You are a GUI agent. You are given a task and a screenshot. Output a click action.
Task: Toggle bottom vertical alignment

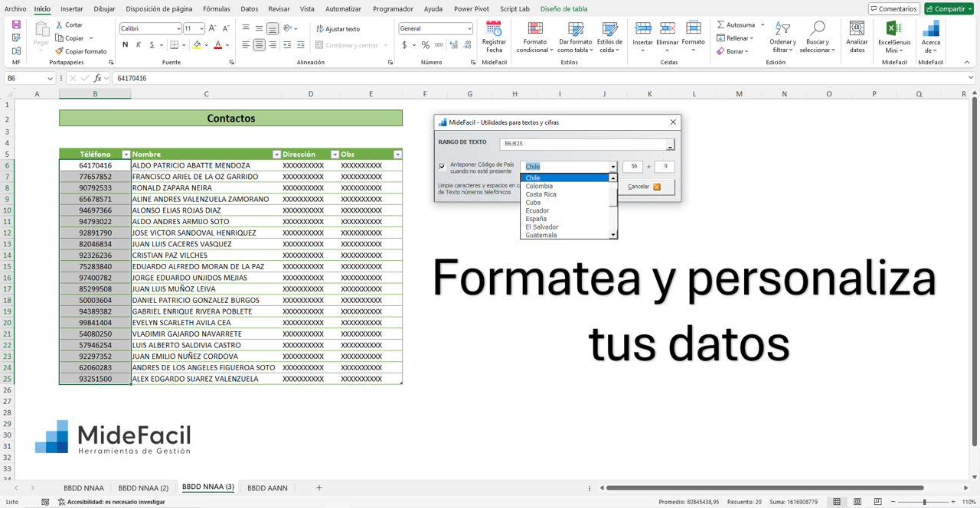pos(272,28)
